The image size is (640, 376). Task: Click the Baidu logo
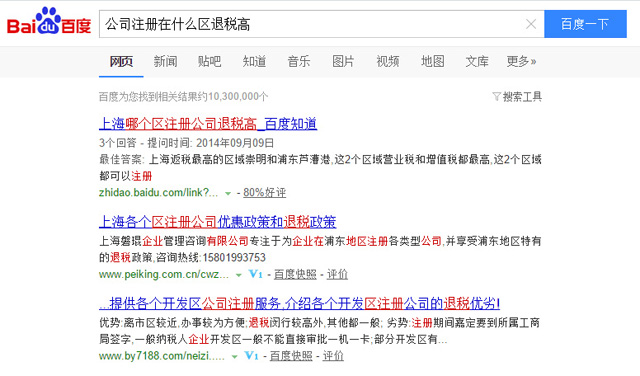[x=49, y=21]
